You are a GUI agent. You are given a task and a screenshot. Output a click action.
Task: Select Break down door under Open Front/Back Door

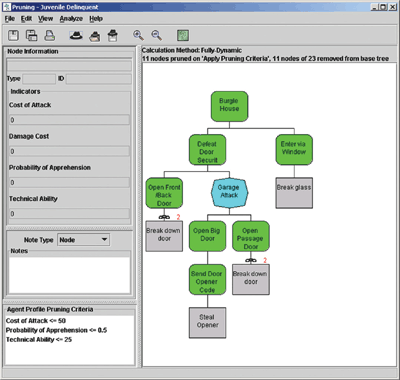click(164, 236)
